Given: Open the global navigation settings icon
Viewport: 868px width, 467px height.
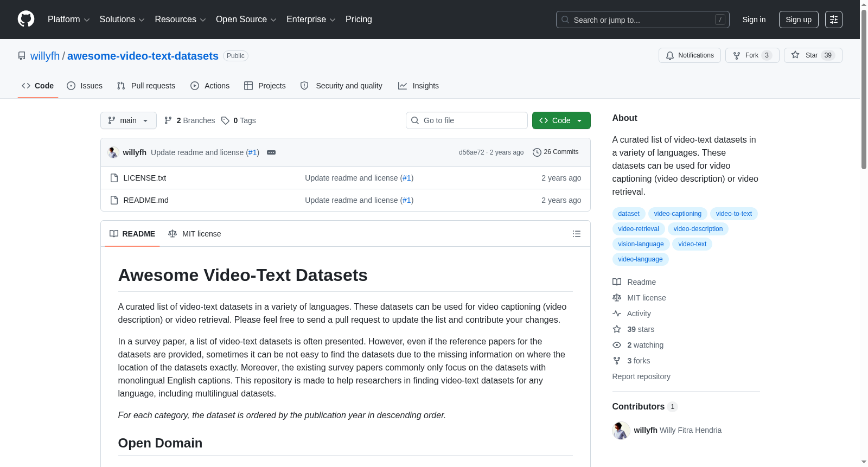Looking at the screenshot, I should 834,20.
